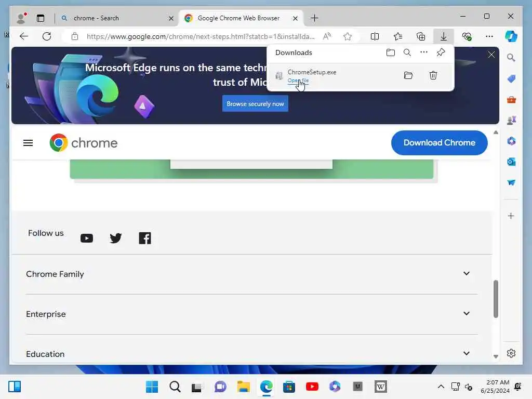Click the ChromeSetup.exe file name
Viewport: 532px width, 399px height.
(x=312, y=72)
